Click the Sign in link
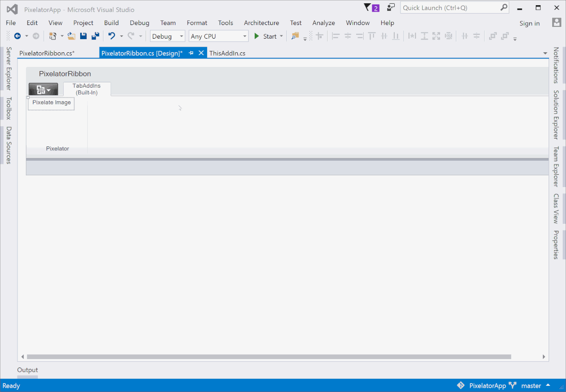The height and width of the screenshot is (392, 566). (x=530, y=23)
